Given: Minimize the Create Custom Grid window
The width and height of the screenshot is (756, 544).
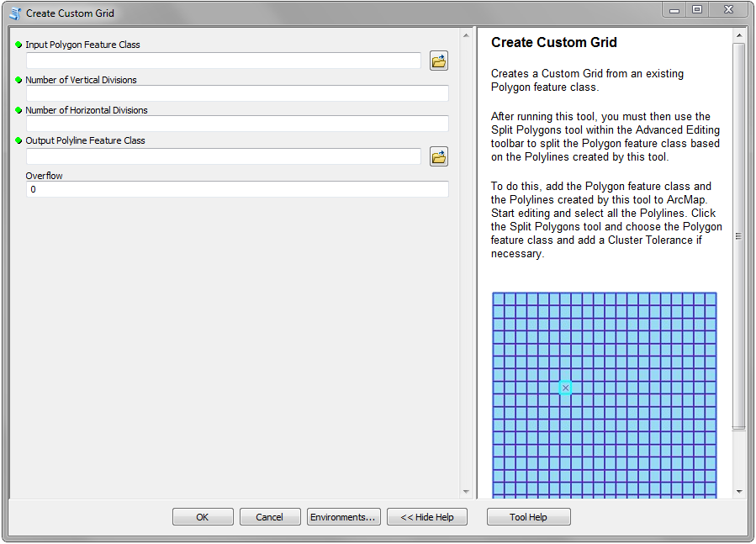Looking at the screenshot, I should pyautogui.click(x=674, y=9).
